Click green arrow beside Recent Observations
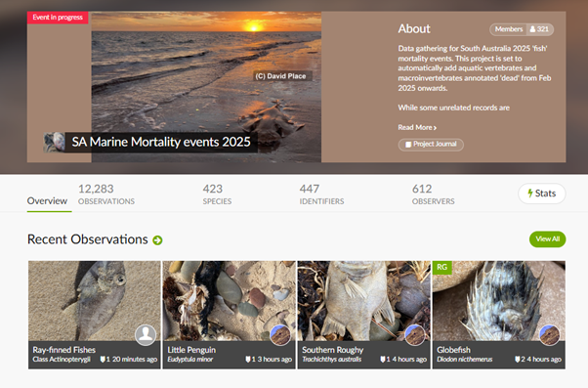Screen dimensions: 588x388 (157, 240)
